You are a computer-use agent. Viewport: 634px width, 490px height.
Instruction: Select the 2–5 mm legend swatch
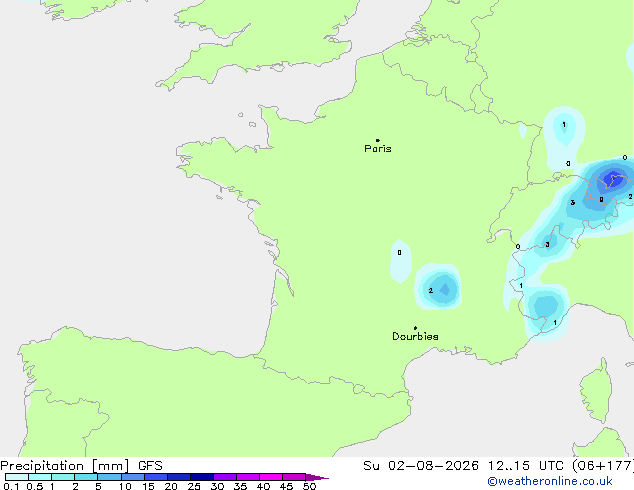point(86,477)
